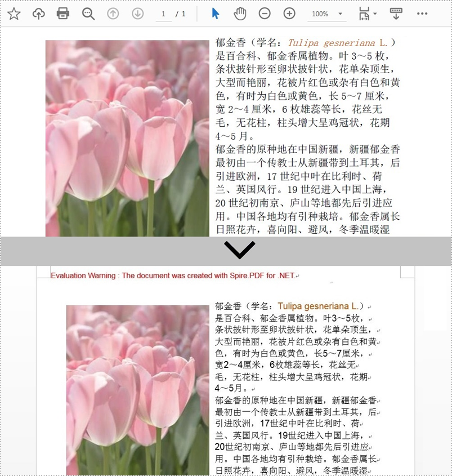452x476 pixels.
Task: Bookmark this file with the star icon
Action: point(14,14)
